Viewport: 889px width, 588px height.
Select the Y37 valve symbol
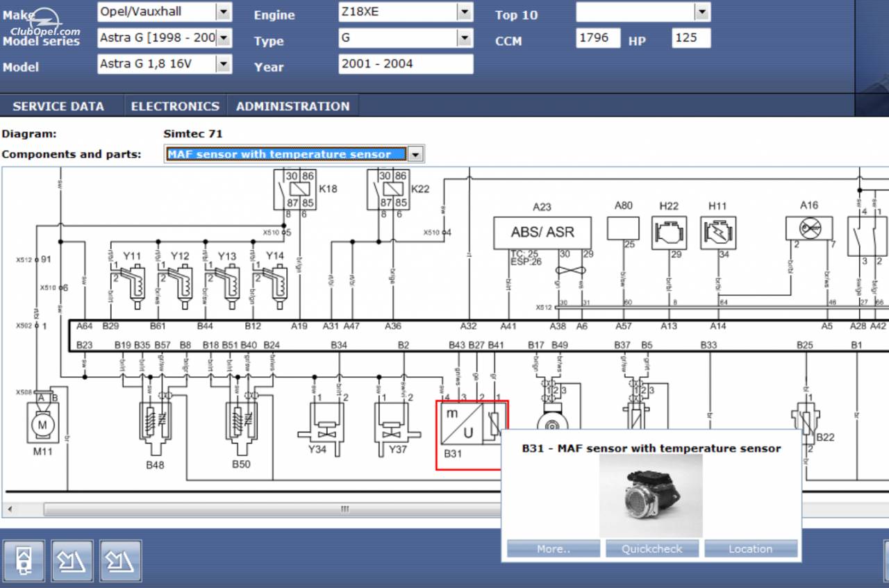point(397,430)
